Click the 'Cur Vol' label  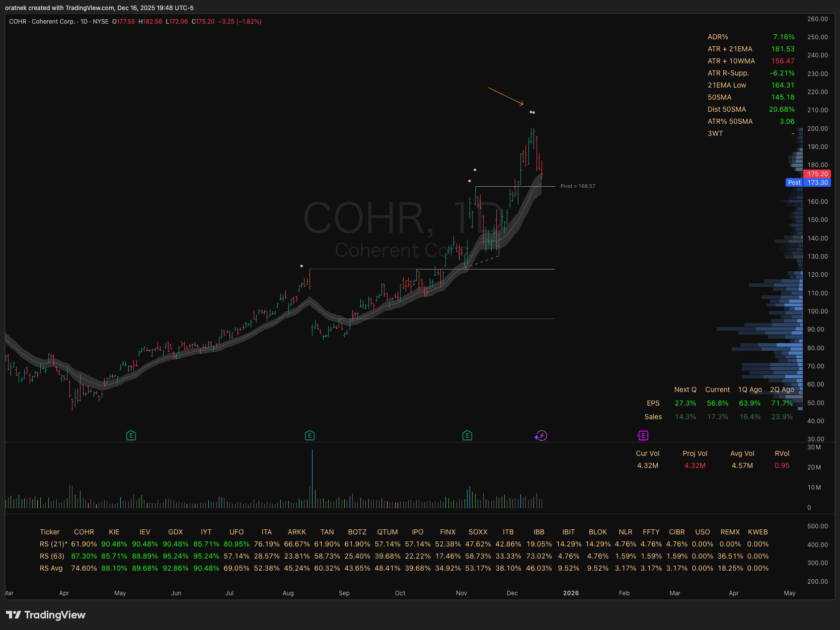coord(648,453)
